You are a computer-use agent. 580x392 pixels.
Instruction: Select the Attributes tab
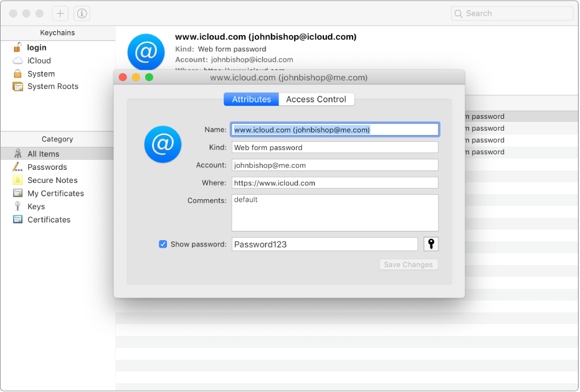tap(250, 99)
